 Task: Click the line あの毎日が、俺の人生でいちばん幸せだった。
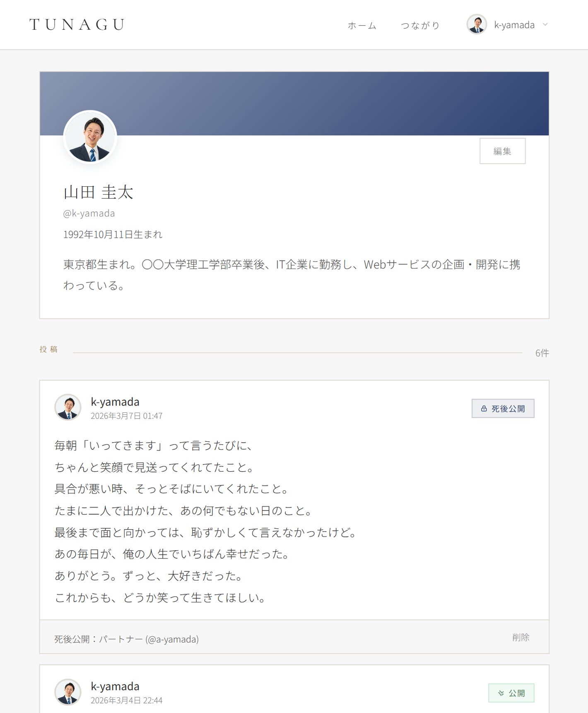point(172,554)
